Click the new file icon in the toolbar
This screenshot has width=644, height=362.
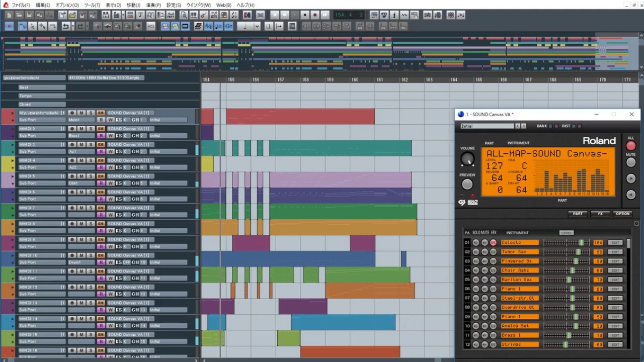[x=9, y=15]
